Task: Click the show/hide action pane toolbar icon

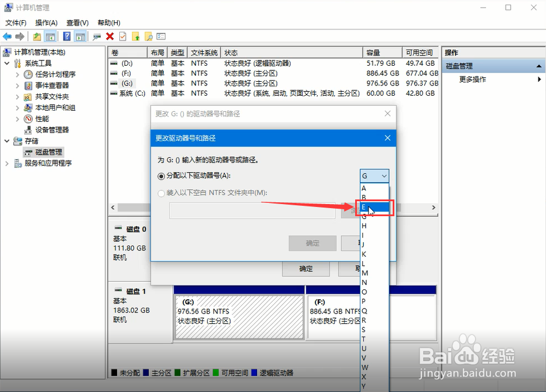Action: click(80, 36)
